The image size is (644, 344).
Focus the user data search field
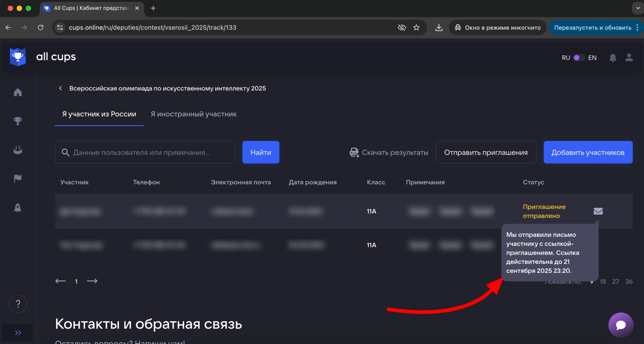point(145,152)
